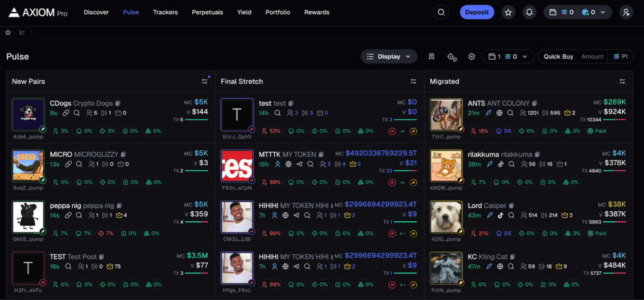
Task: Copy the CDogs Crypto Dogs token address
Action: click(x=118, y=103)
